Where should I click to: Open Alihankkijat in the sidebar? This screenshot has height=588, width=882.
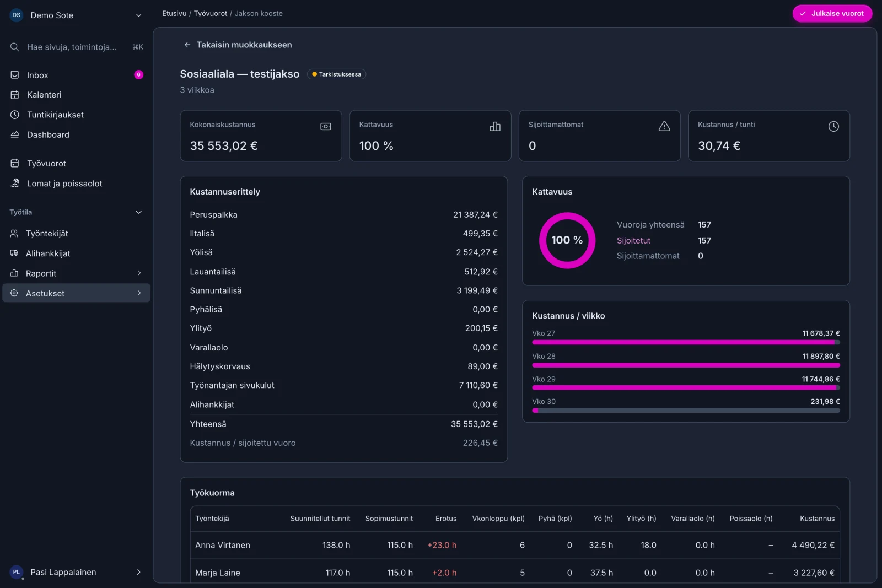tap(77, 253)
